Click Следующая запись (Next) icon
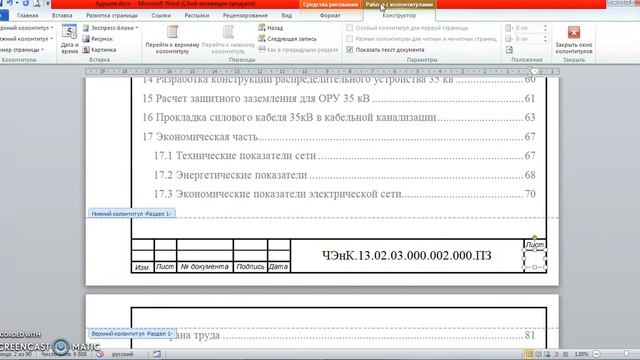 [262, 39]
